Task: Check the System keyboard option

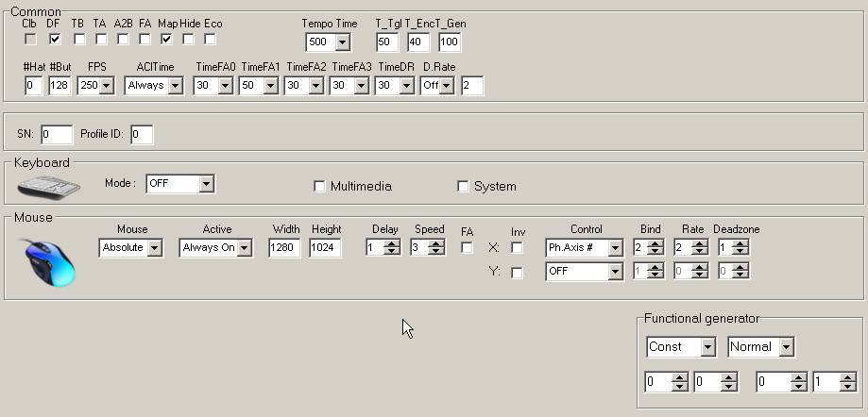Action: [x=463, y=187]
